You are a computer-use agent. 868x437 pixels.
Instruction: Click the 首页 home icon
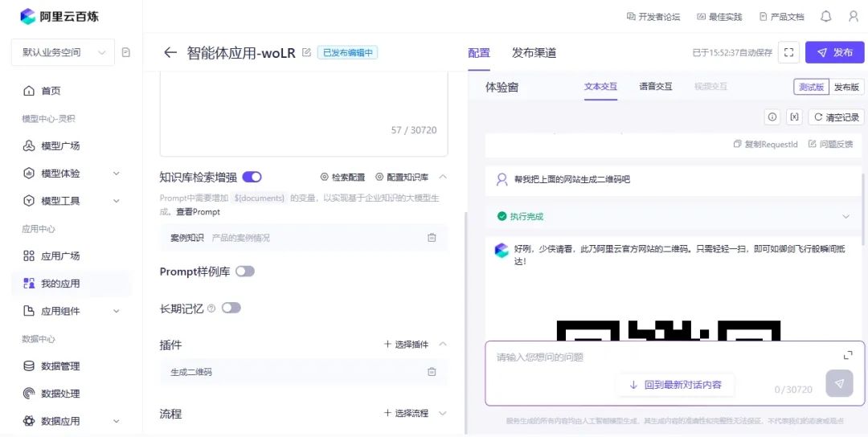coord(29,91)
